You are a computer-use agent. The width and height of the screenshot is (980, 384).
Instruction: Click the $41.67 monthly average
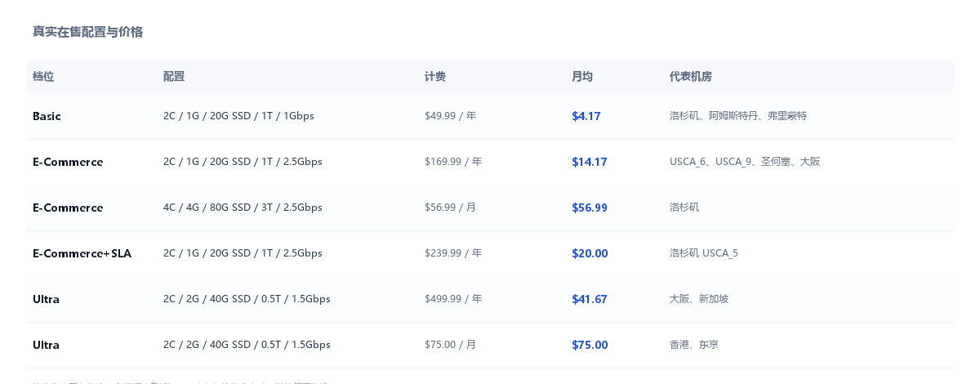point(590,299)
